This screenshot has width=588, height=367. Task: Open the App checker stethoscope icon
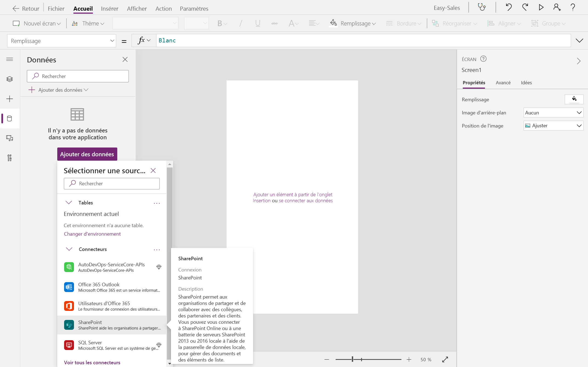(x=482, y=7)
